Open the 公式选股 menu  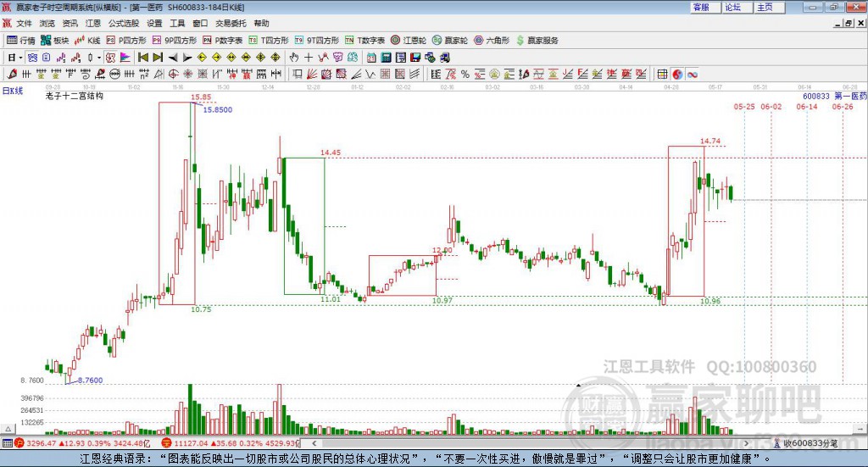click(124, 23)
